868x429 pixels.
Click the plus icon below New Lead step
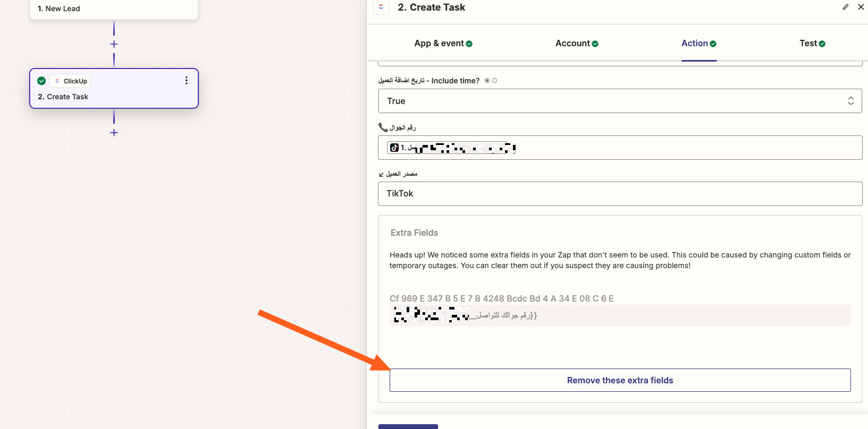[114, 44]
